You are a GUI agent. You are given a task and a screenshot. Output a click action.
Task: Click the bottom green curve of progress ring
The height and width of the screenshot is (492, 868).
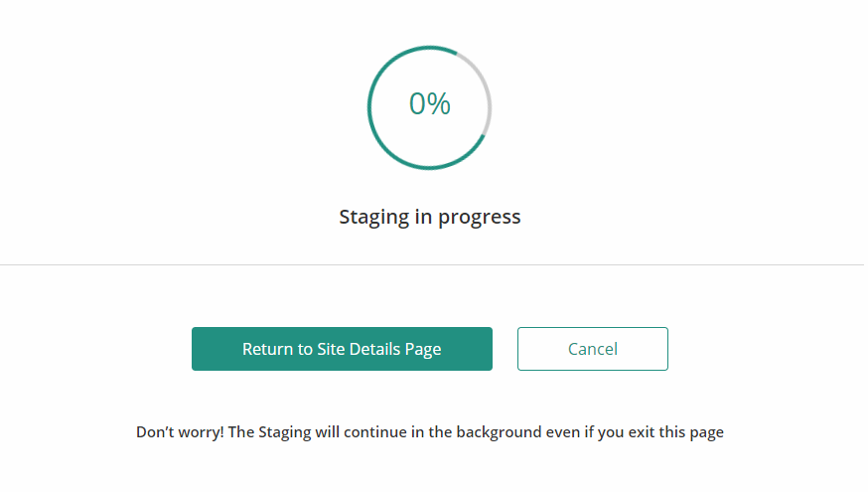point(429,167)
